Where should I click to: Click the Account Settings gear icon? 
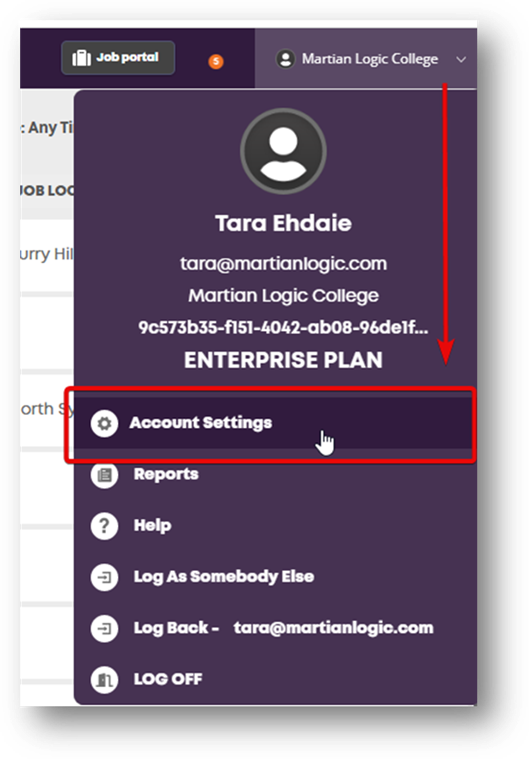click(104, 423)
